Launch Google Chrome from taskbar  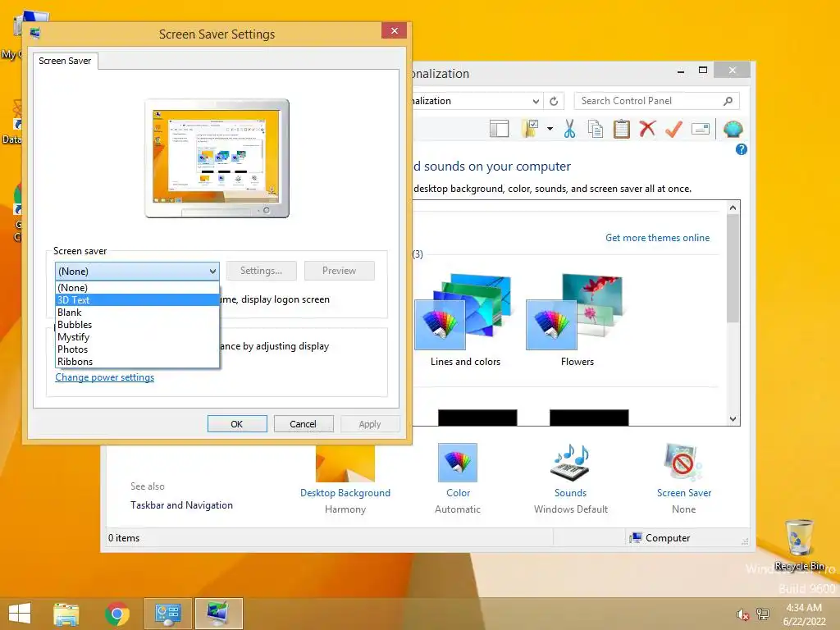117,614
